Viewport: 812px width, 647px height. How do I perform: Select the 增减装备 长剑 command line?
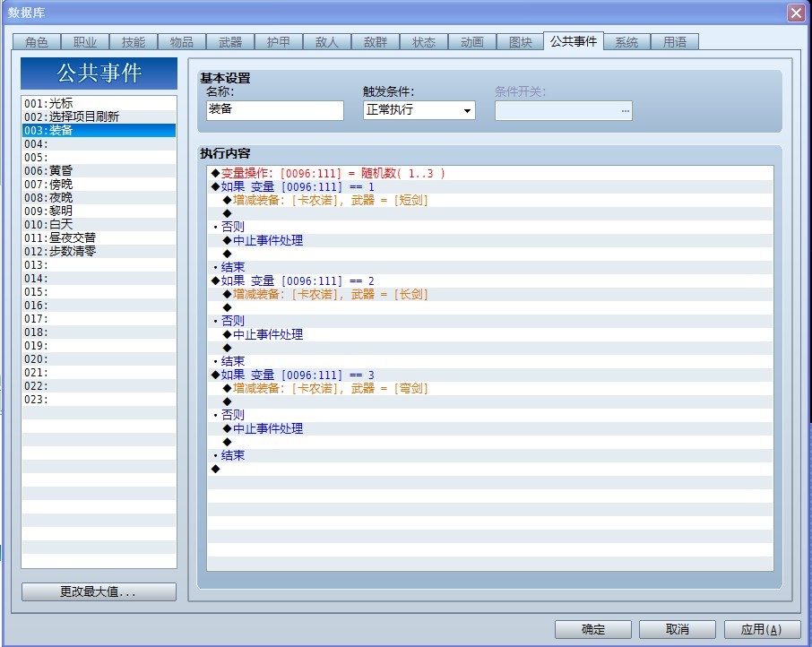[490, 295]
